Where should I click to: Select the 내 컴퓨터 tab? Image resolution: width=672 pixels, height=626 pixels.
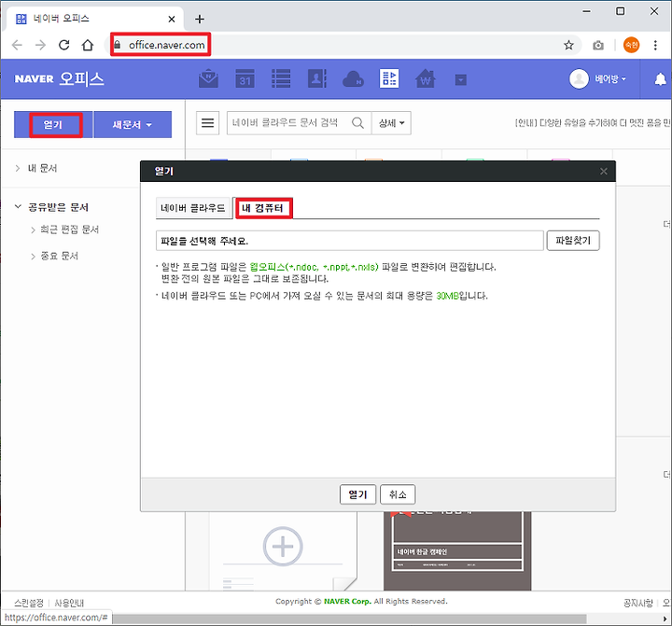262,208
